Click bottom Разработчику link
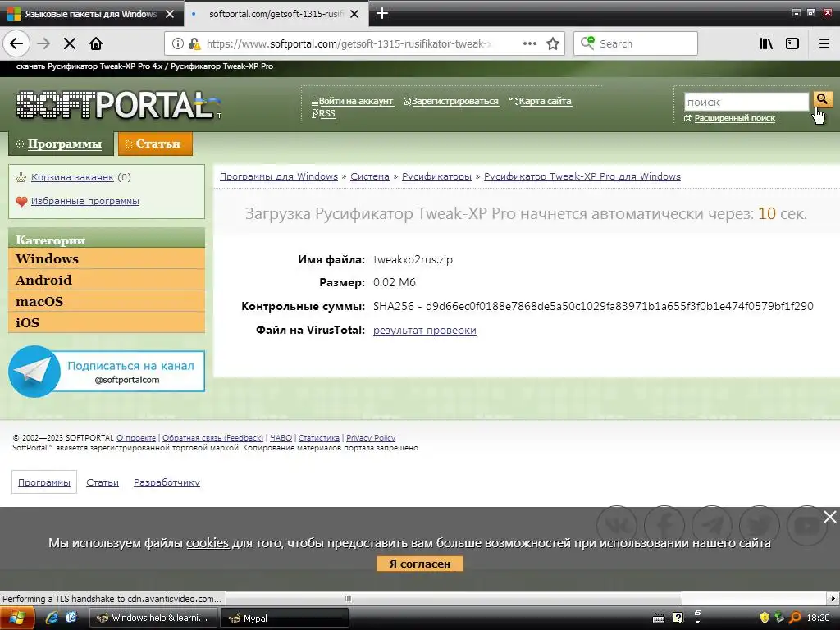 [x=167, y=482]
